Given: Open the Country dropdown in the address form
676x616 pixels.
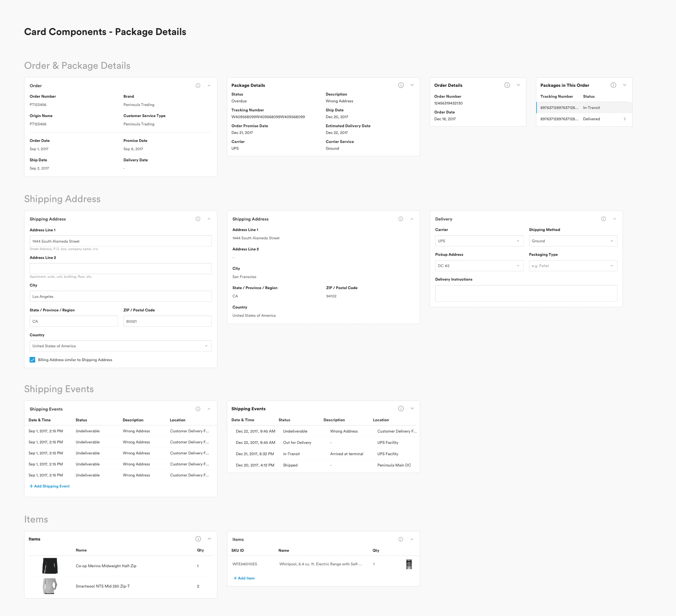Looking at the screenshot, I should [x=120, y=346].
